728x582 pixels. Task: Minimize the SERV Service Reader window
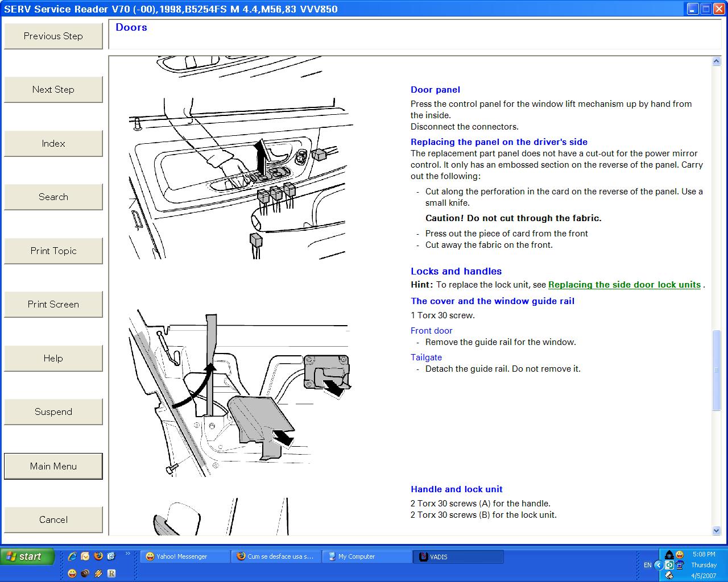click(x=692, y=9)
